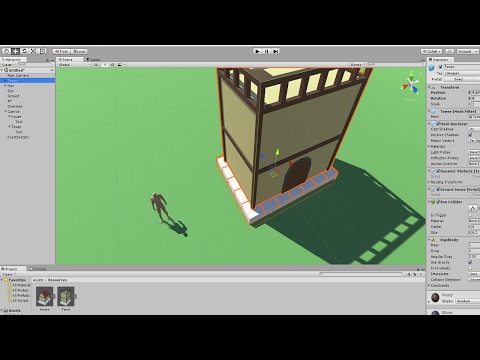This screenshot has height=360, width=480.
Task: Switch to the Game tab
Action: point(94,59)
